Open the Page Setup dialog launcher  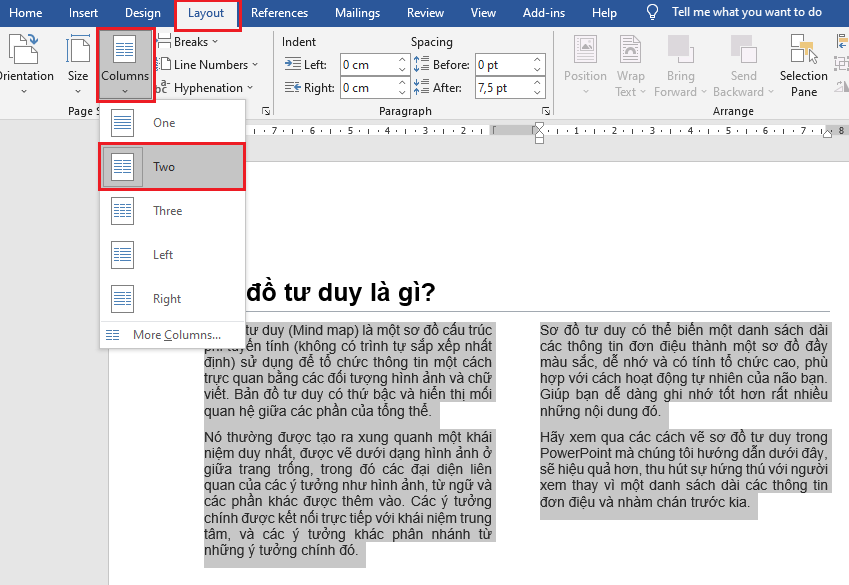[265, 111]
